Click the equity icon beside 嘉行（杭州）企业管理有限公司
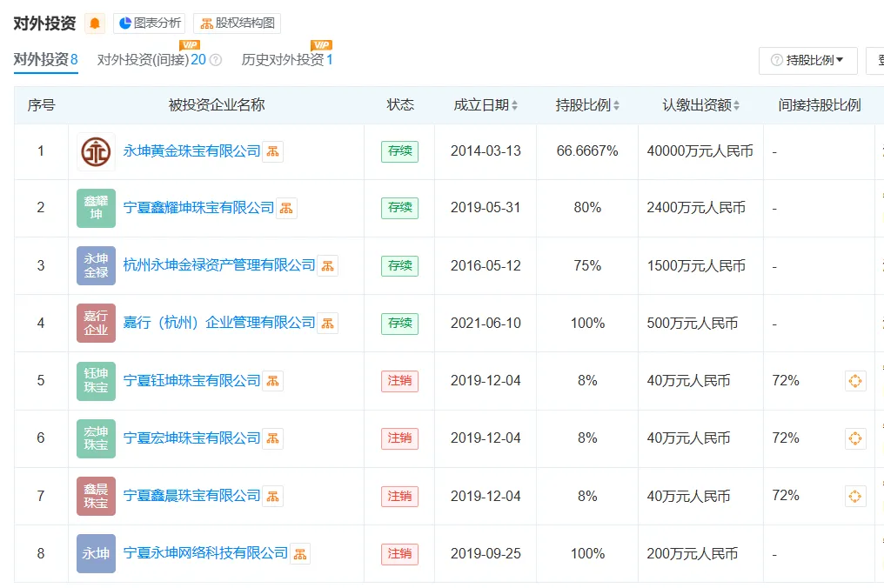The width and height of the screenshot is (884, 588). click(x=327, y=323)
